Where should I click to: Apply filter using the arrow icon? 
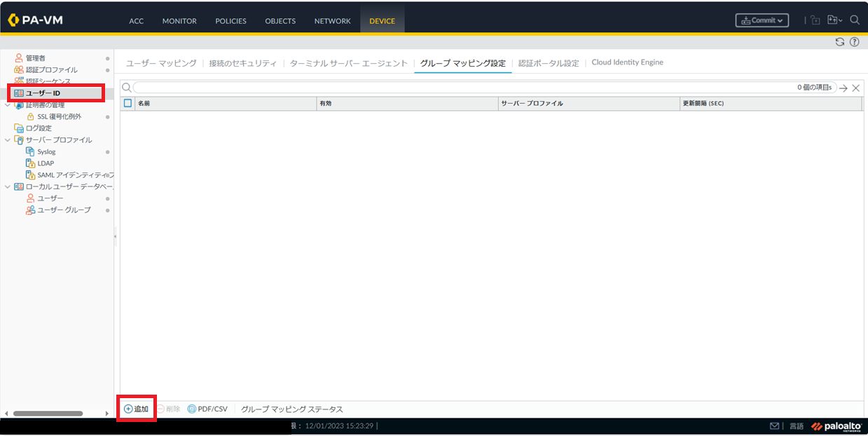[x=843, y=88]
